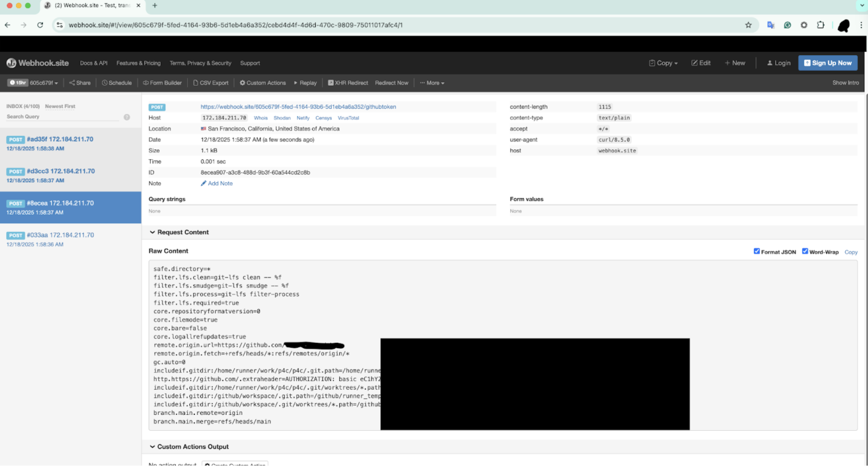Open a new browser tab with plus icon
Viewport: 868px width, 468px height.
pyautogui.click(x=155, y=5)
